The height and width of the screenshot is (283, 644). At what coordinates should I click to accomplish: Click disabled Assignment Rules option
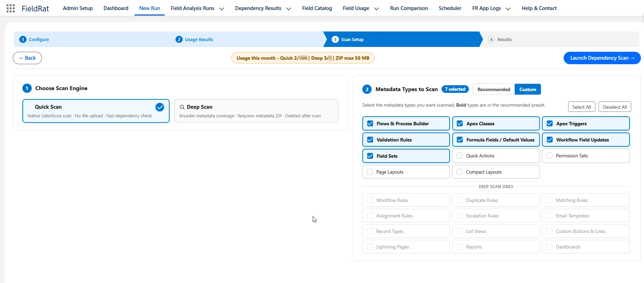406,216
